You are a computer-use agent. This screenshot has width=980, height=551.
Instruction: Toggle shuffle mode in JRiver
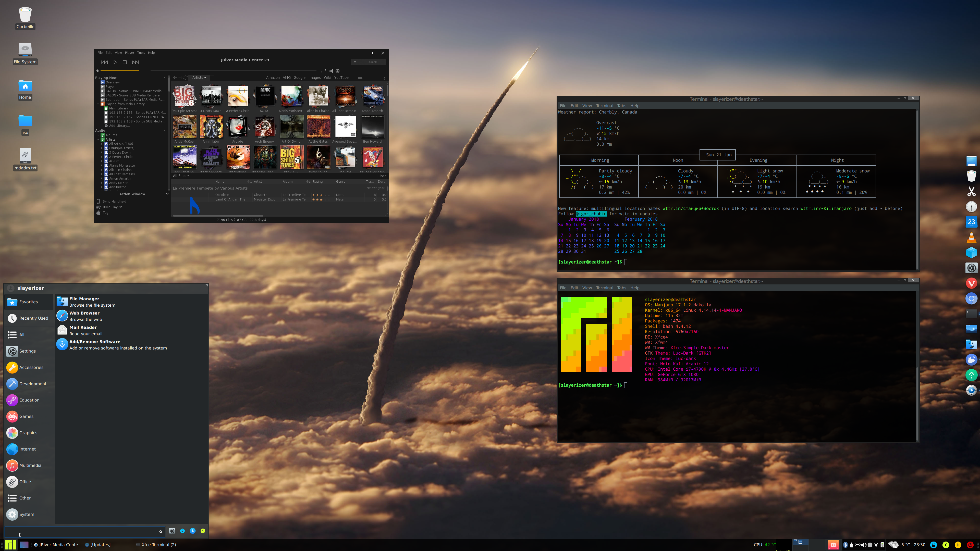[x=331, y=71]
